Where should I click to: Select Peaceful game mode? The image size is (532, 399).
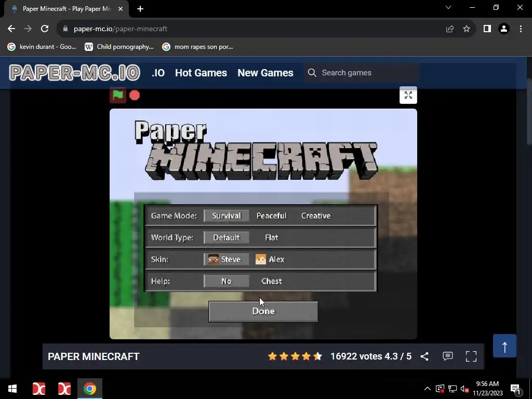click(x=271, y=216)
